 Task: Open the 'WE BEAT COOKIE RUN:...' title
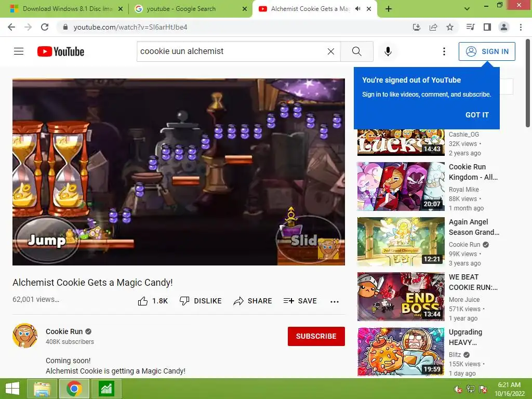point(473,282)
